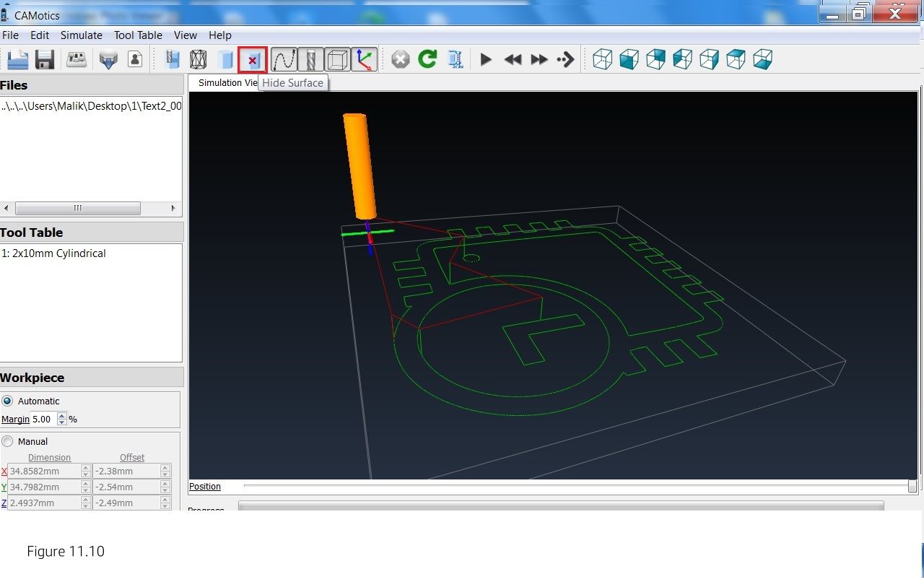The height and width of the screenshot is (582, 924).
Task: Toggle the axes display in simulation view
Action: pyautogui.click(x=365, y=60)
